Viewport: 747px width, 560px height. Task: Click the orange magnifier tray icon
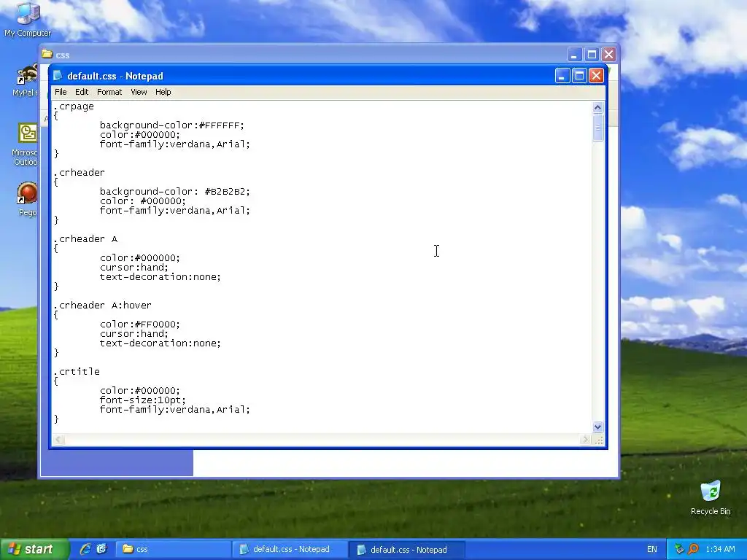click(x=693, y=549)
